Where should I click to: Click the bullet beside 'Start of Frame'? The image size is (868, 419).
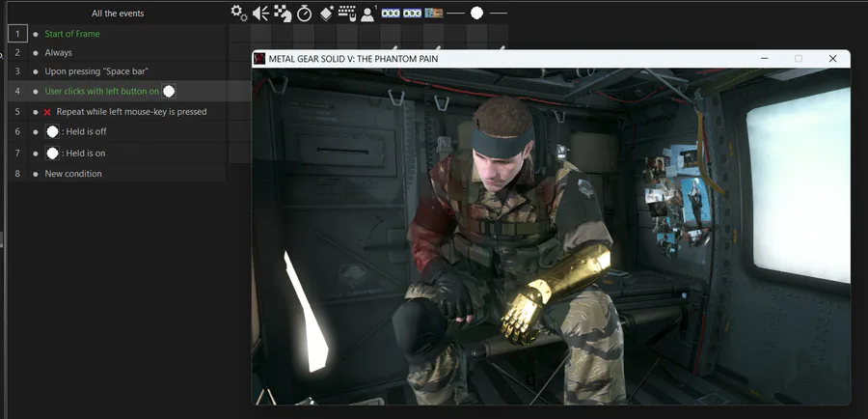pyautogui.click(x=36, y=35)
